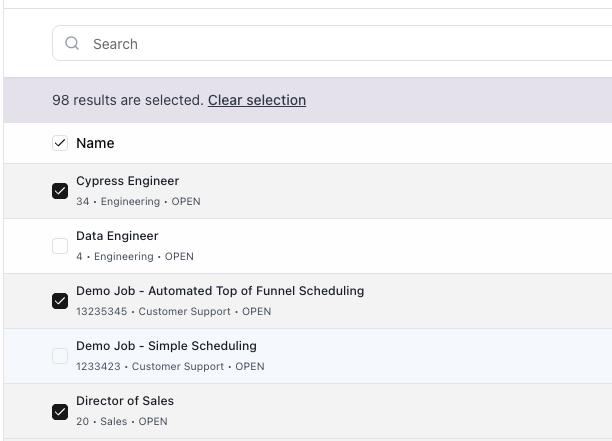Click Demo Job - Automated Top of Funnel Scheduling
The width and height of the screenshot is (612, 441).
(220, 291)
